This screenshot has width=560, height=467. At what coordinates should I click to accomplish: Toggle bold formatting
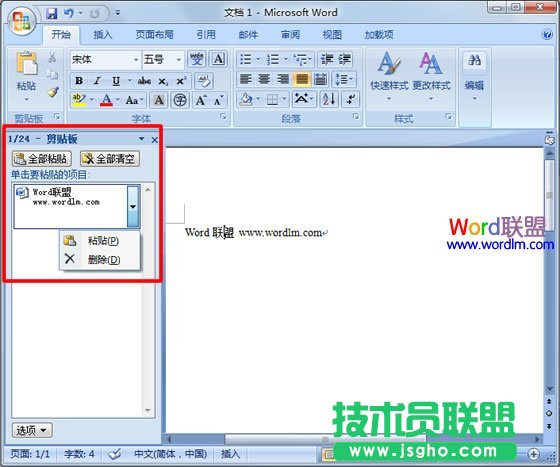79,81
